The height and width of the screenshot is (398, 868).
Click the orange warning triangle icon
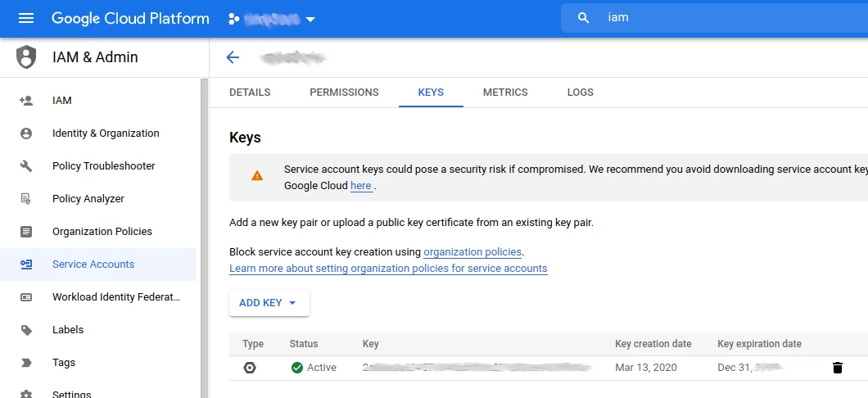(257, 176)
